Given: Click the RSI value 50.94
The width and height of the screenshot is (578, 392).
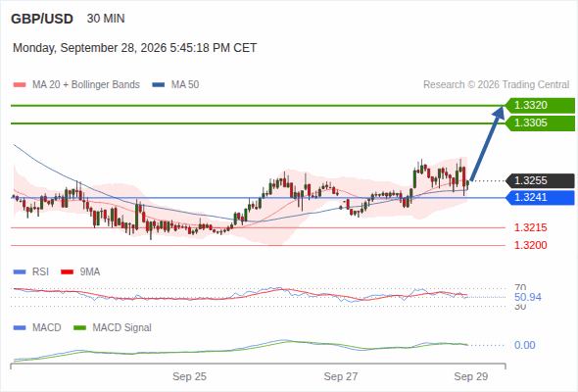Looking at the screenshot, I should point(528,297).
